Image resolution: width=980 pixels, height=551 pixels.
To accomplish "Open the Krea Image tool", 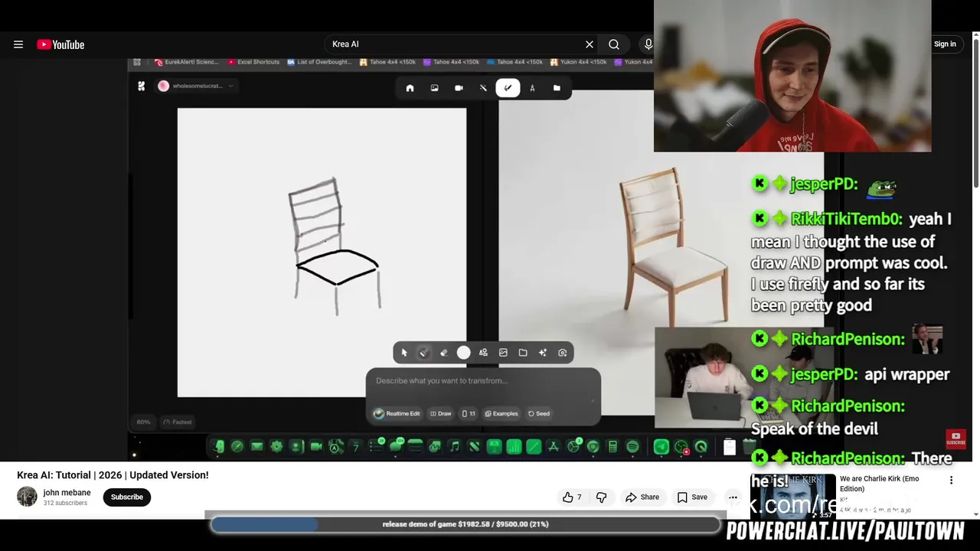I will (434, 88).
